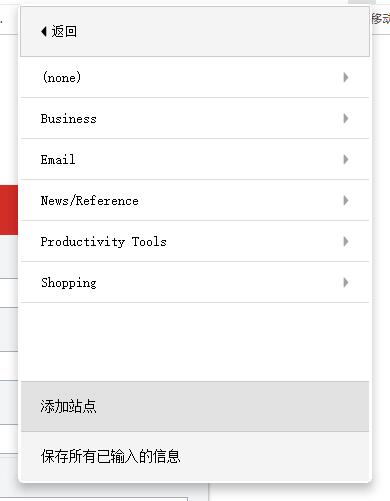Go back using the 返回 header
Image resolution: width=390 pixels, height=501 pixels.
pos(195,32)
